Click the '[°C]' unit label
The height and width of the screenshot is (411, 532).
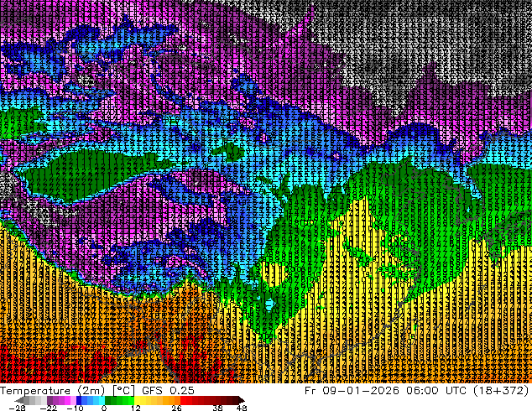[x=123, y=391]
